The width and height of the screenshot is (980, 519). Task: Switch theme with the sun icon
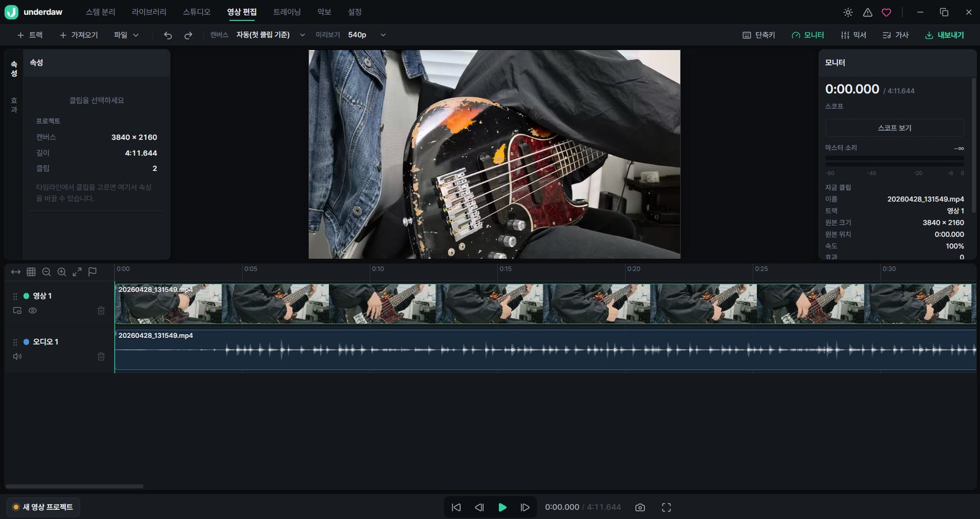click(x=848, y=12)
